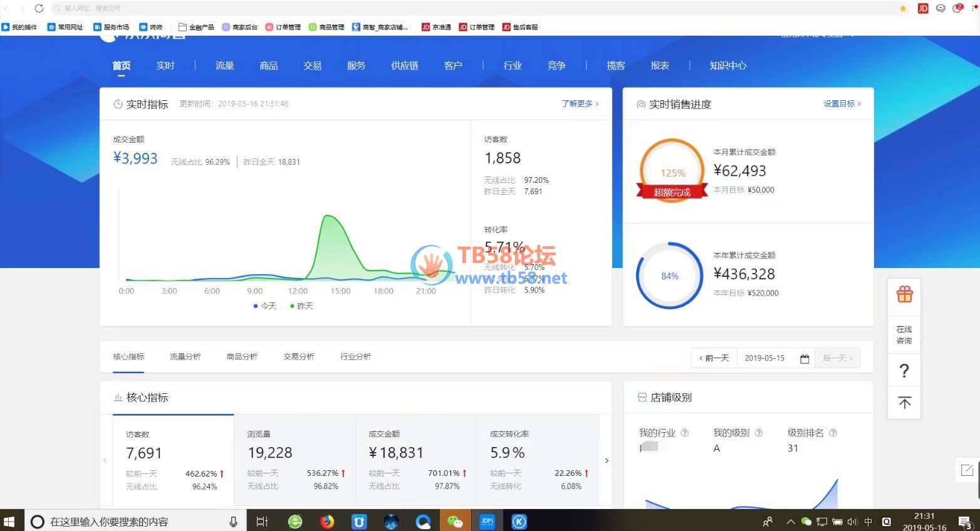Click the browser reload icon
Screen dimensions: 980x531
39,8
